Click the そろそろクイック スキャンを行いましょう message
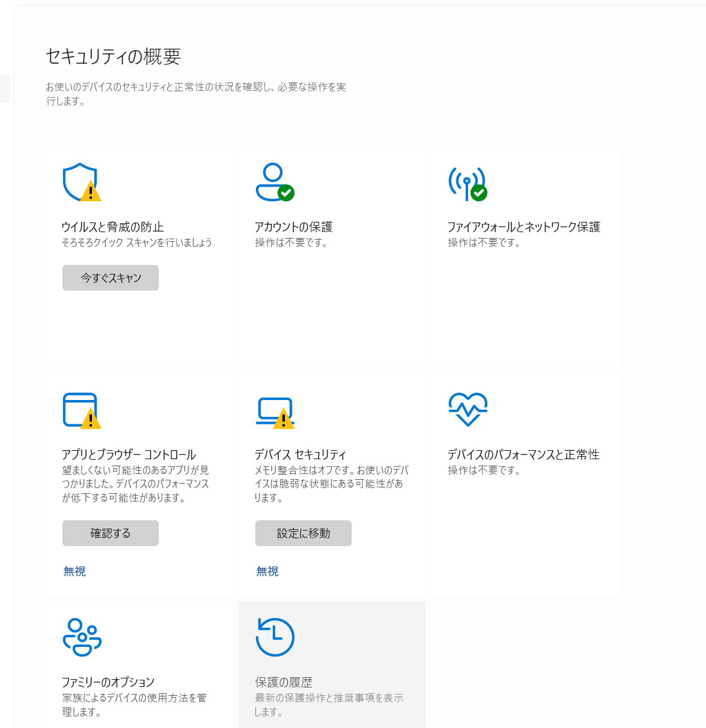The image size is (706, 728). click(x=137, y=242)
